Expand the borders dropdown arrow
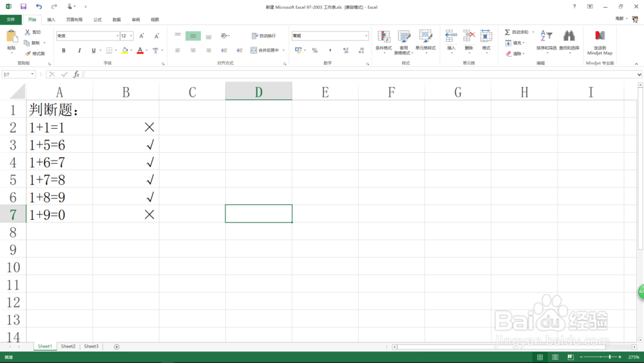This screenshot has height=363, width=644. [116, 50]
